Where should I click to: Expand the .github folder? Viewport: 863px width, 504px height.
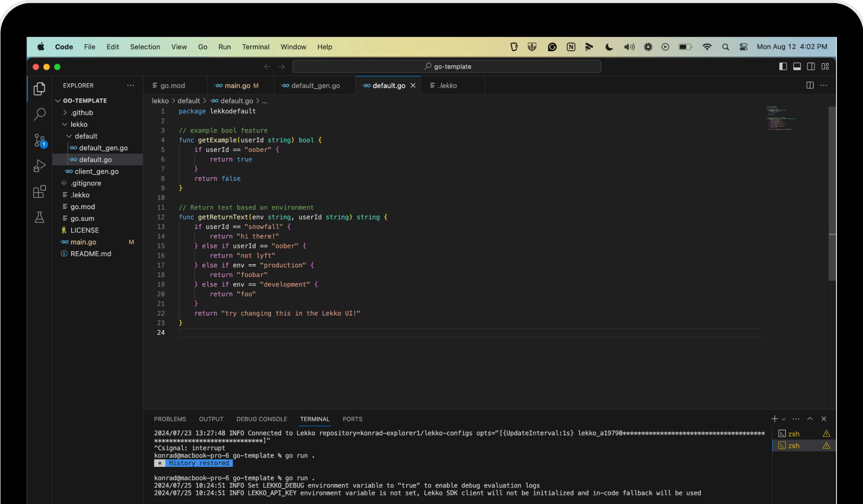(98, 112)
